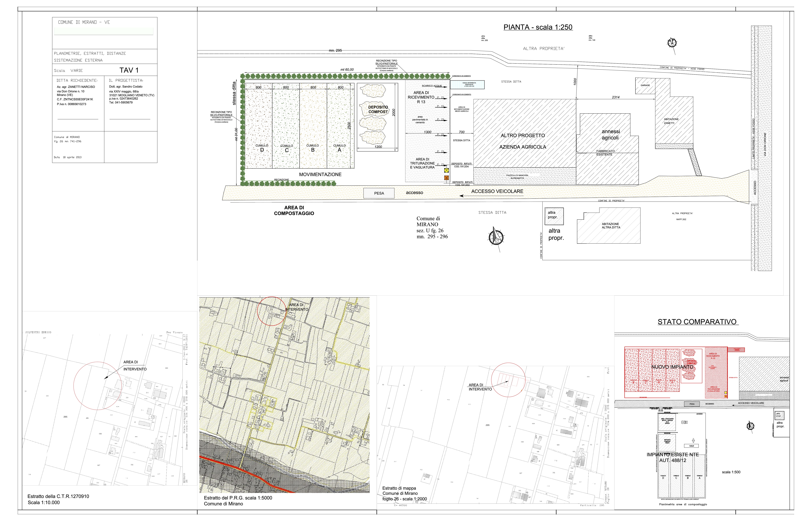The image size is (812, 521).
Task: Click 'DEPOSITO RIFIUTI COD.191204' label
Action: 461,165
